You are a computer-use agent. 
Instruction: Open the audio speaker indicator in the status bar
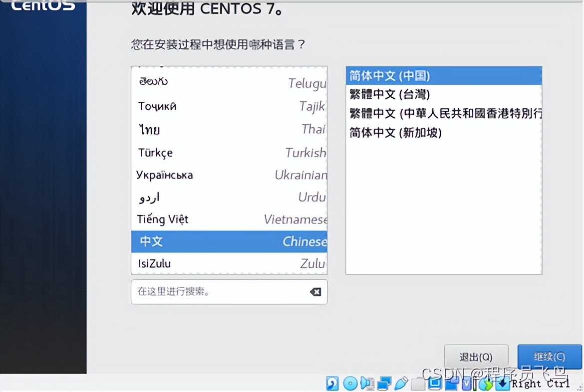click(x=367, y=383)
